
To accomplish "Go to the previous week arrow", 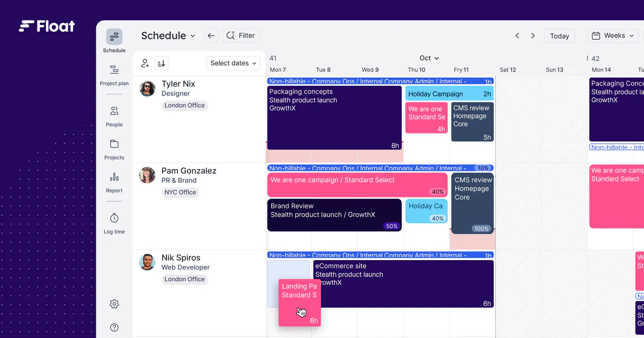I will 517,36.
